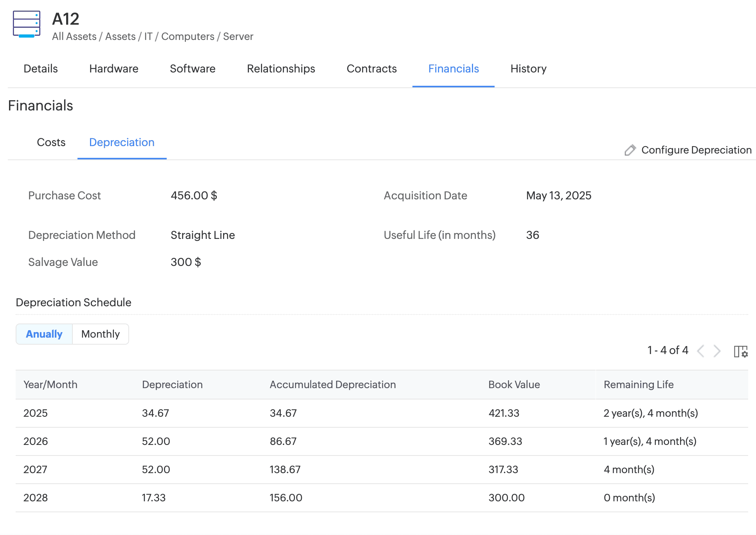This screenshot has height=535, width=756.
Task: Switch schedule to Monthly view
Action: tap(100, 334)
